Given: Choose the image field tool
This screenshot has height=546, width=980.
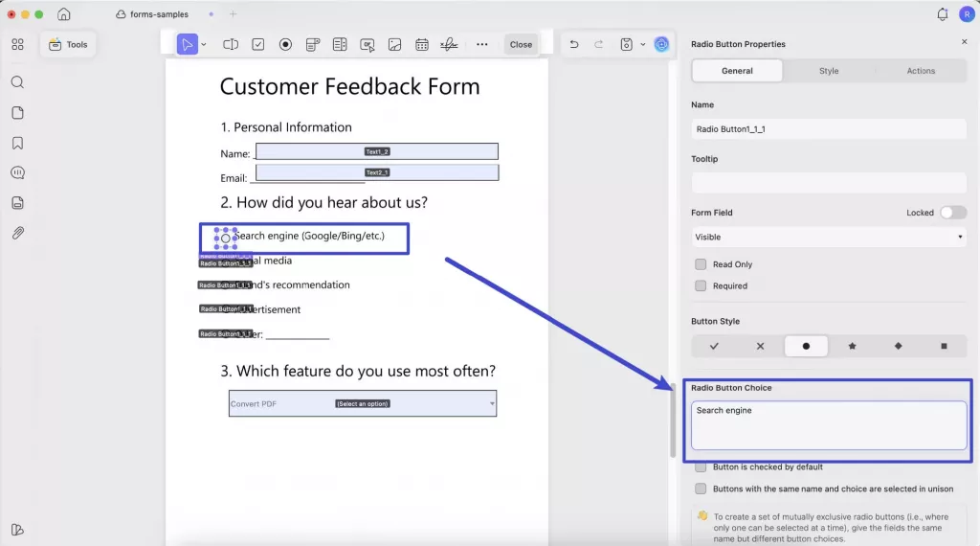Looking at the screenshot, I should coord(394,44).
